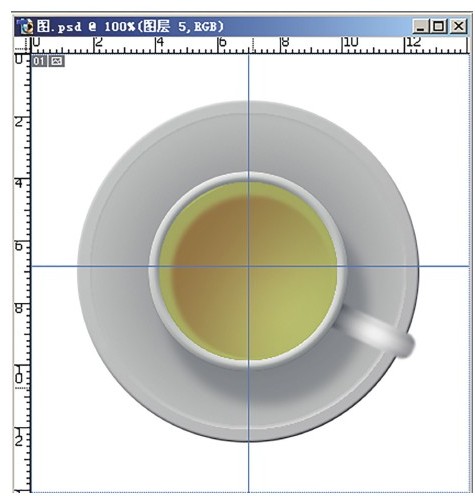Maximize the 图.psd document window
The height and width of the screenshot is (496, 475).
(x=439, y=27)
